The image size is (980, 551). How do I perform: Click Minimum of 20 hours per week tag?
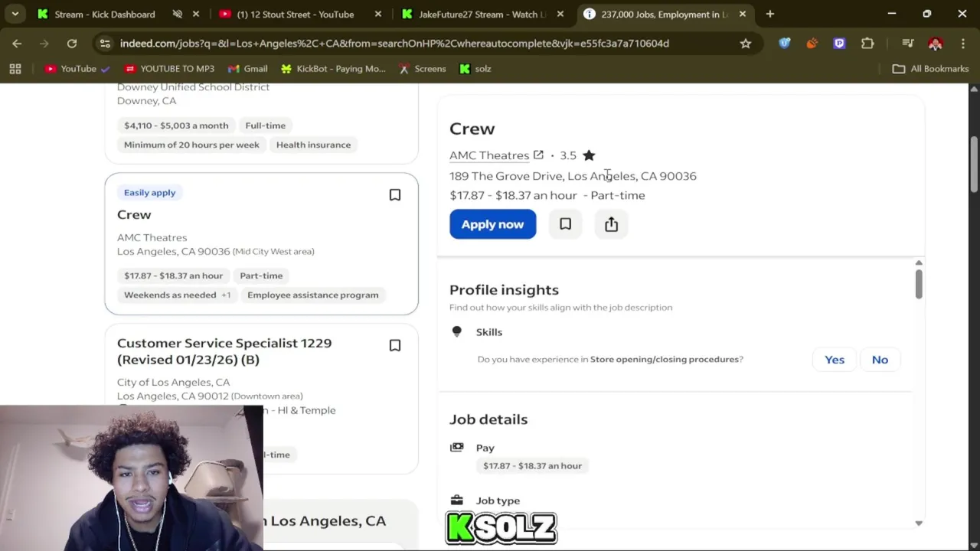(191, 145)
